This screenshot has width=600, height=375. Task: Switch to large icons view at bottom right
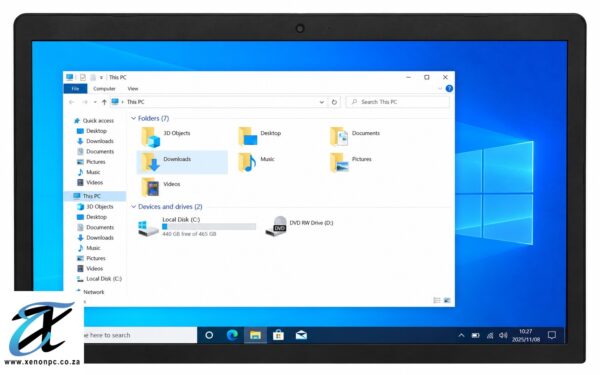tap(447, 300)
